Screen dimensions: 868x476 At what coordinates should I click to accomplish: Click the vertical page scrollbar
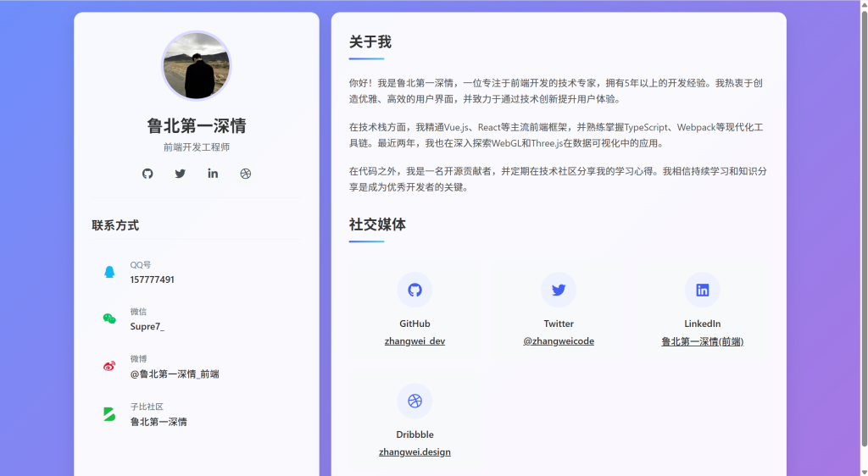click(x=864, y=229)
